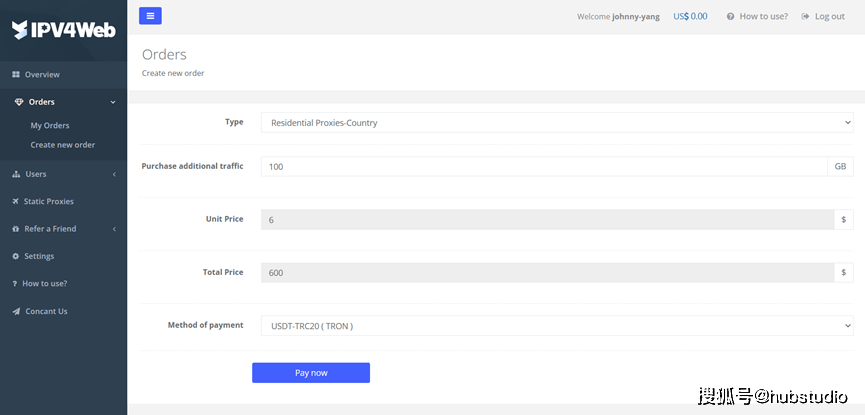Expand the Refer a Friend menu
865x415 pixels.
63,229
